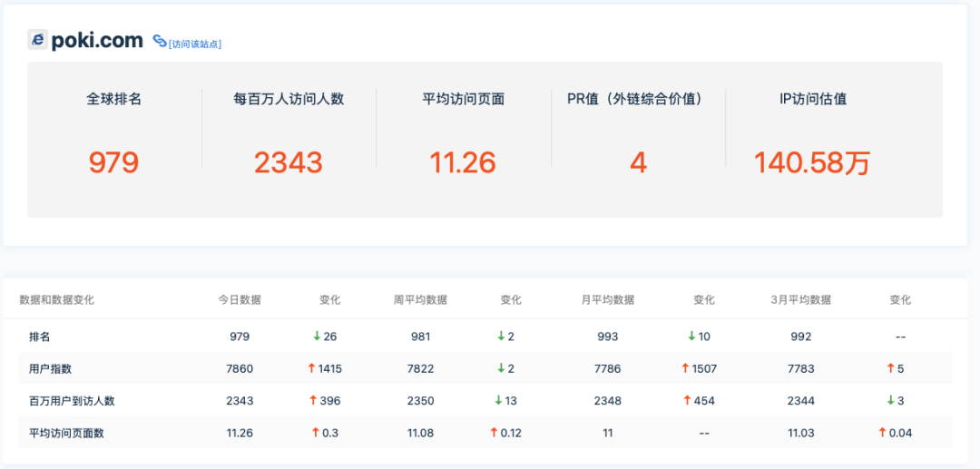Click the weekly average rank 981
Viewport: 980px width, 469px height.
point(420,337)
